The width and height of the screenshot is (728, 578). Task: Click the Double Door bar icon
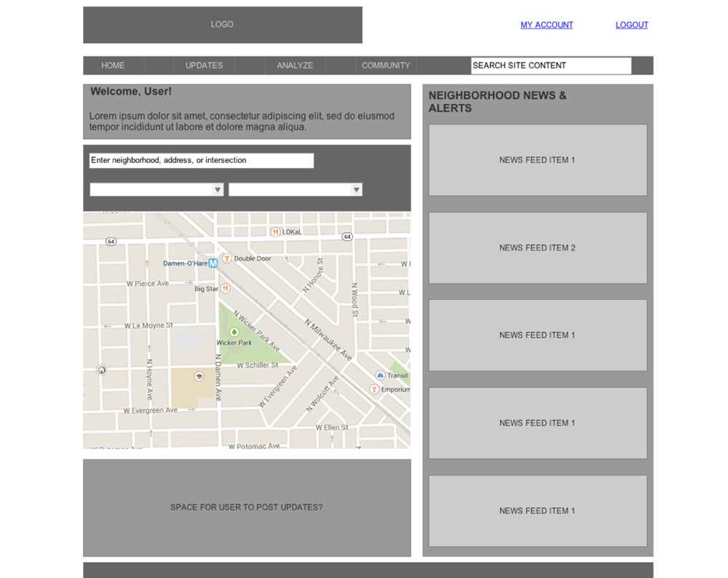click(226, 258)
